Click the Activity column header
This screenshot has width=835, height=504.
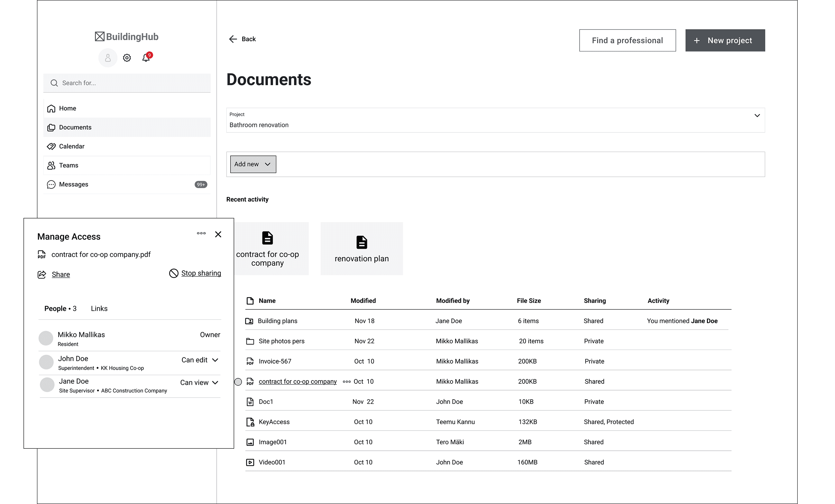click(x=658, y=301)
